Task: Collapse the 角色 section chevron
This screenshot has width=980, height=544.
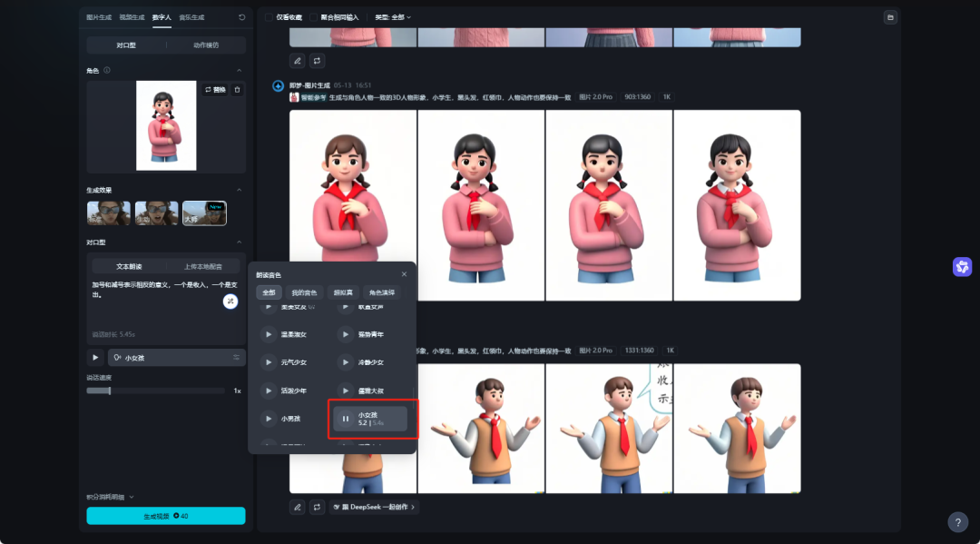Action: pos(239,71)
